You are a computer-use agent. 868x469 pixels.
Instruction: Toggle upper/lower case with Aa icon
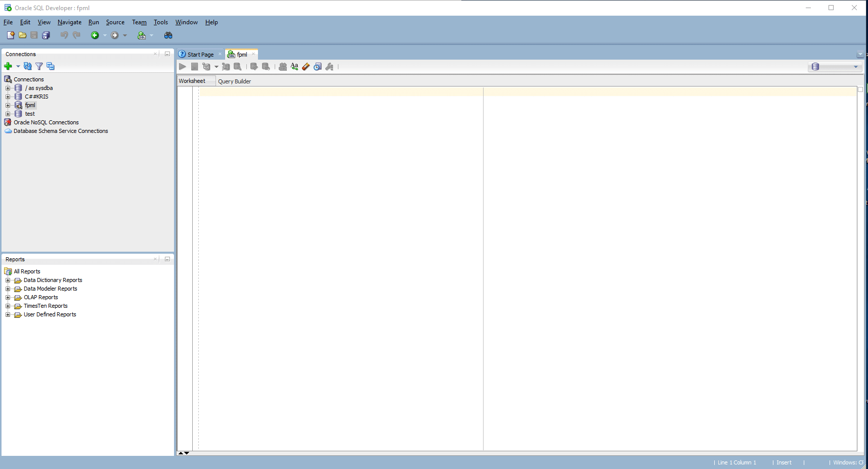(294, 67)
